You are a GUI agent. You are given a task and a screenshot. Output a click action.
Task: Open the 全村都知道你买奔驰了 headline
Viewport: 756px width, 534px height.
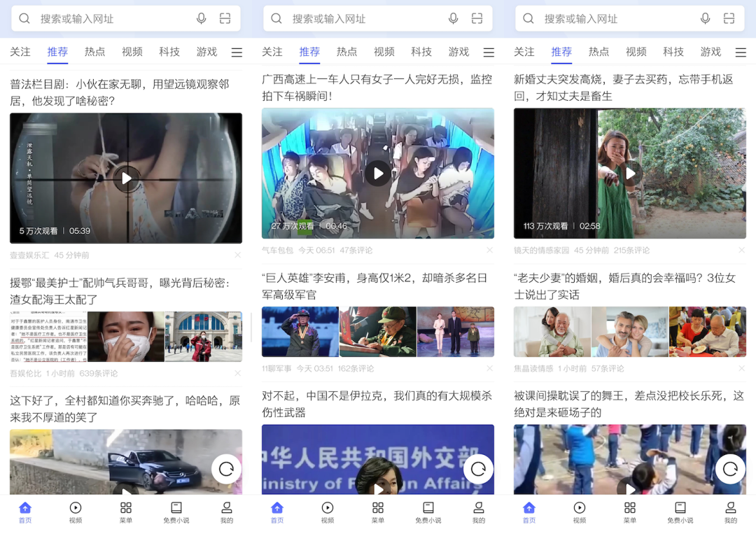click(125, 409)
